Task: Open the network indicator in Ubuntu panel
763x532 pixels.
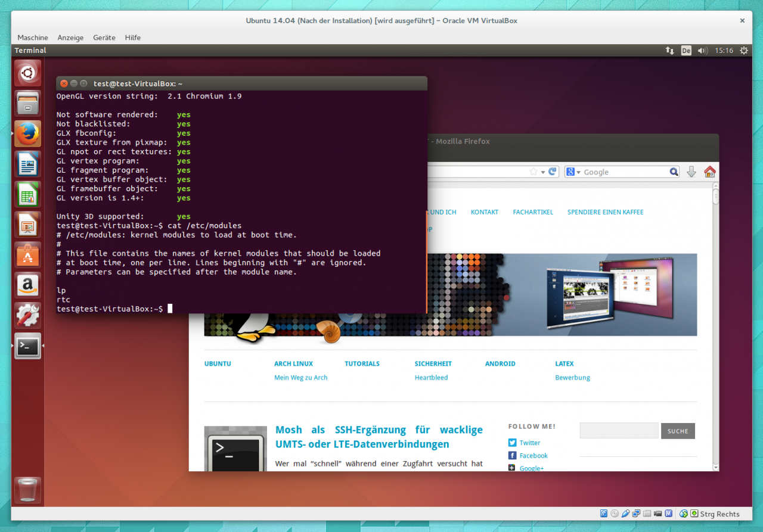Action: click(x=670, y=51)
